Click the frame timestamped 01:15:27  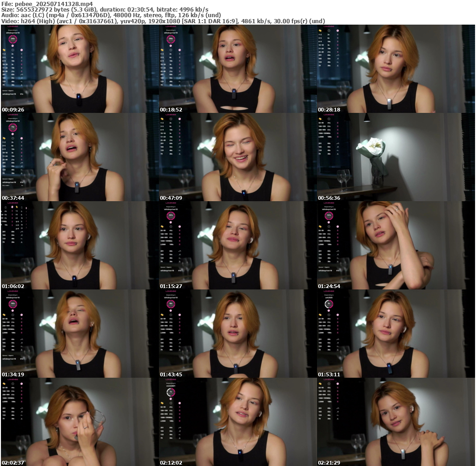click(x=238, y=245)
